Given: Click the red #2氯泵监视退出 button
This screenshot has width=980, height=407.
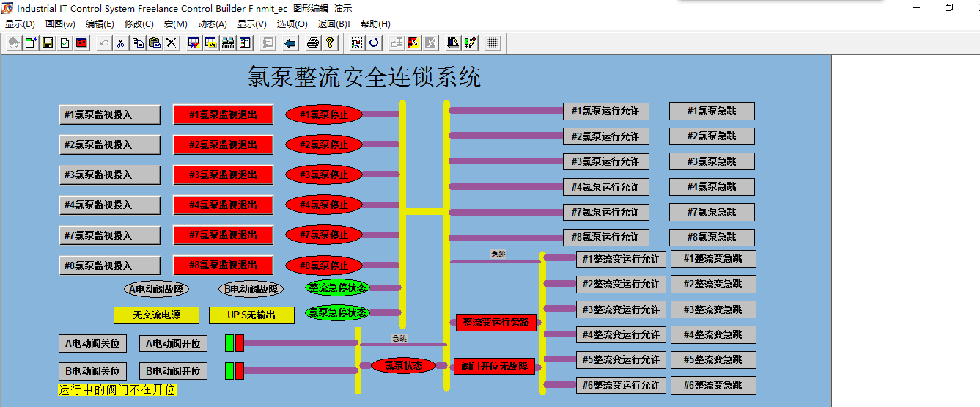Looking at the screenshot, I should coord(224,144).
